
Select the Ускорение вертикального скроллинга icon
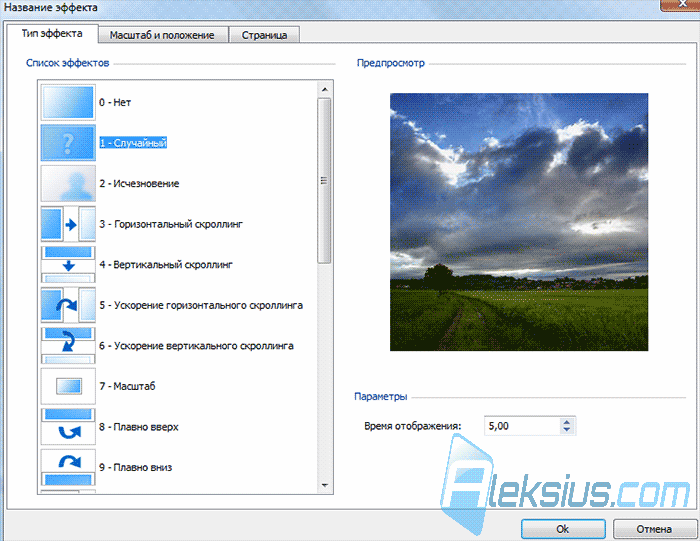[x=68, y=346]
